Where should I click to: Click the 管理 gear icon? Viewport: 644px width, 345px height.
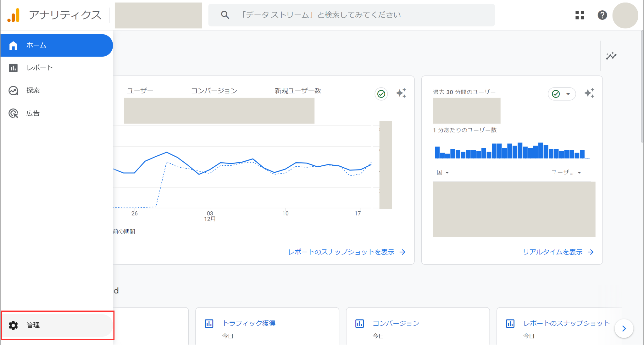[x=13, y=325]
